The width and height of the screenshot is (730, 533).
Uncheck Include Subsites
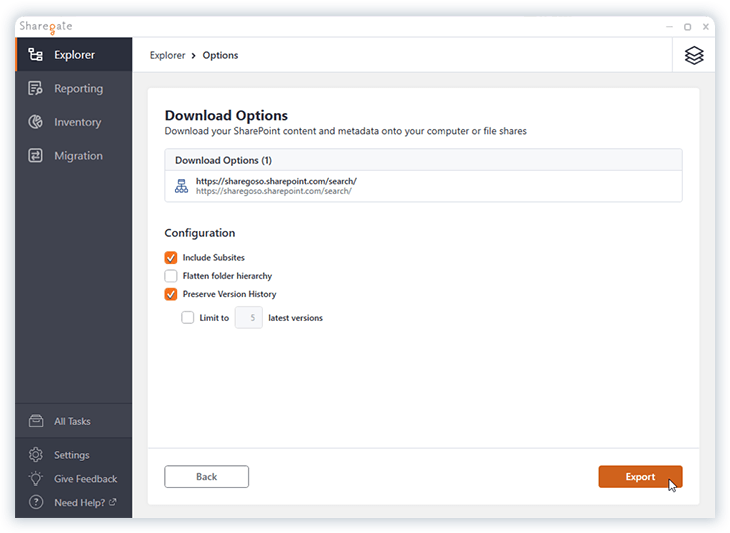pyautogui.click(x=171, y=257)
